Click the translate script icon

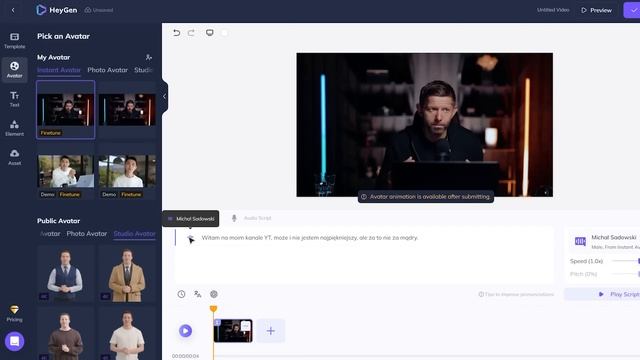[198, 294]
